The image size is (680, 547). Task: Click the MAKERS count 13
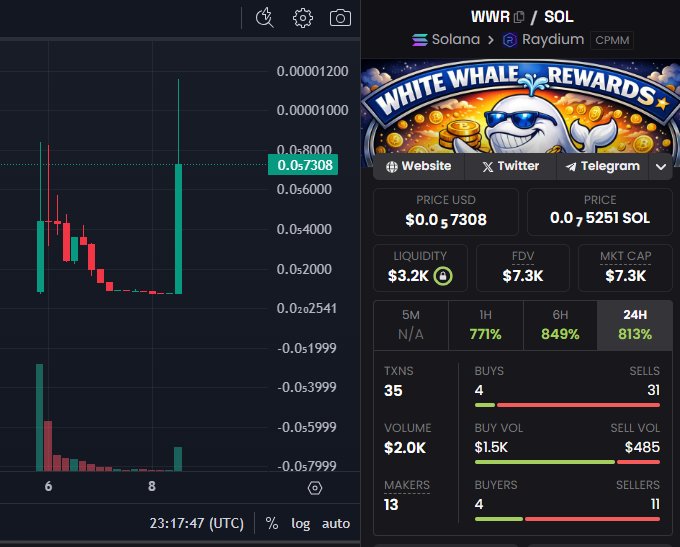[391, 504]
